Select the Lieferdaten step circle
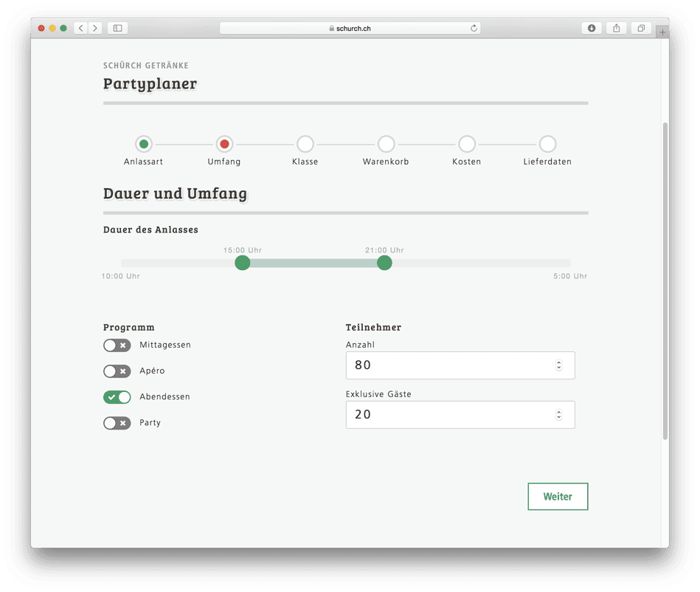700x592 pixels. tap(547, 144)
